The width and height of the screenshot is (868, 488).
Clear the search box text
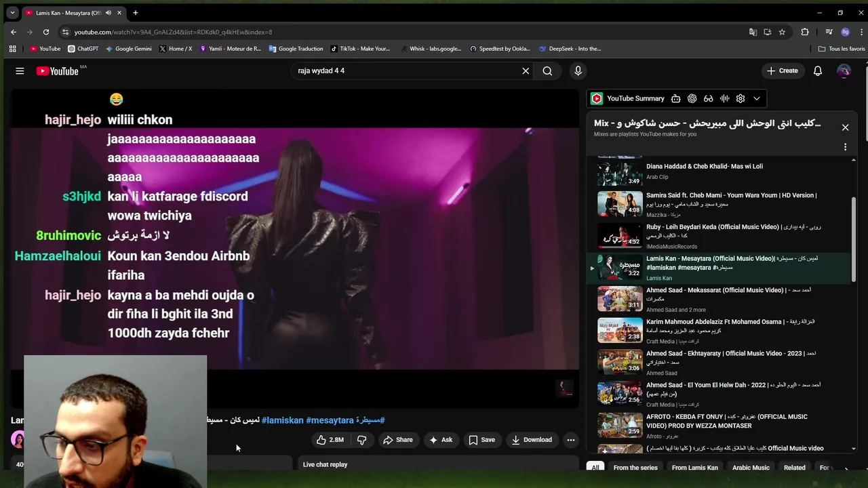(x=526, y=70)
